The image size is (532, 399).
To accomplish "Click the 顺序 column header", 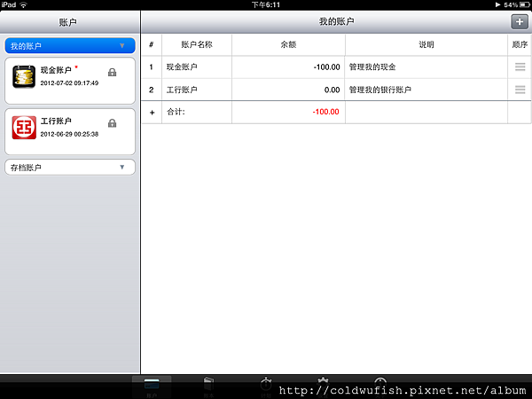I will click(520, 44).
